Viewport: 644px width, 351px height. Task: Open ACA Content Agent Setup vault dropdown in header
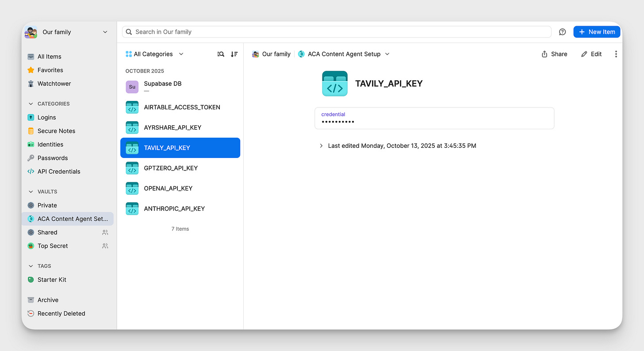tap(344, 54)
